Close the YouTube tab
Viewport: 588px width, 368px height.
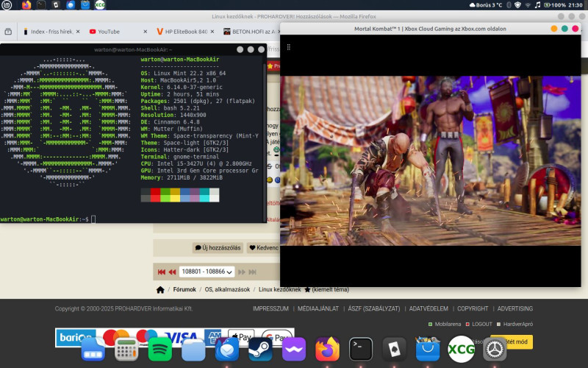coord(145,32)
